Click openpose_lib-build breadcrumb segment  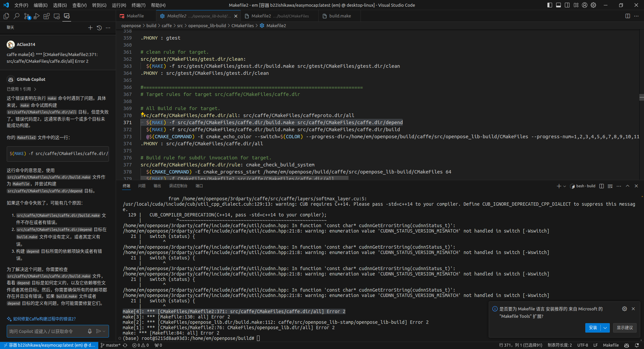[207, 26]
